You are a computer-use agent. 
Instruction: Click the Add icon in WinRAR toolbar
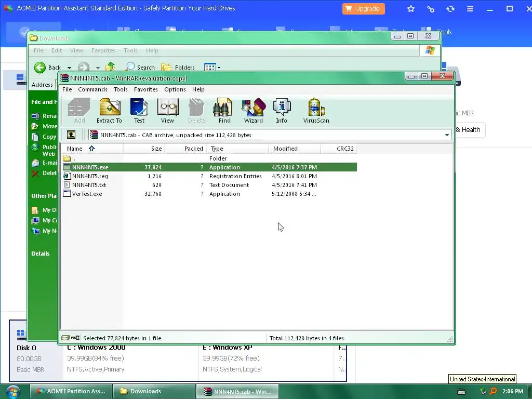pyautogui.click(x=79, y=111)
